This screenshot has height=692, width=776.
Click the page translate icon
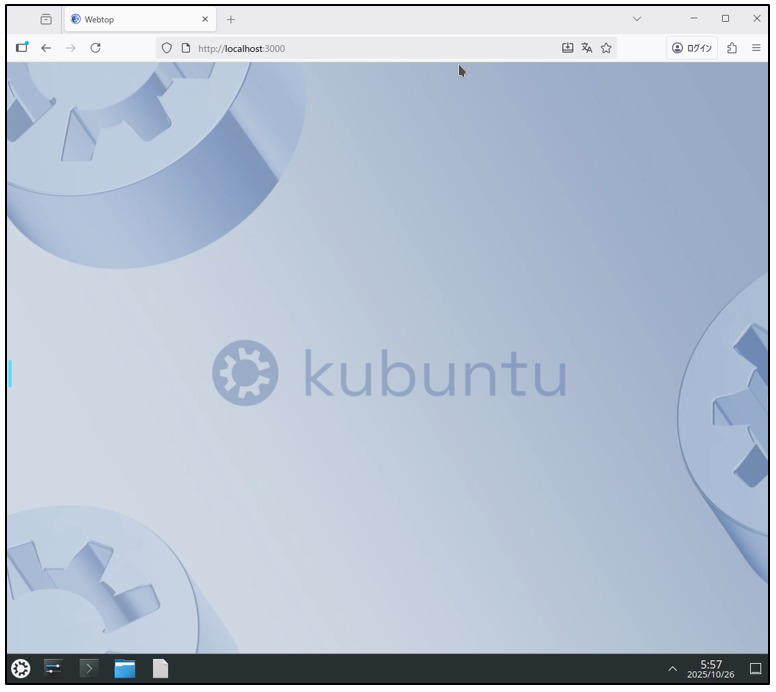coord(587,48)
